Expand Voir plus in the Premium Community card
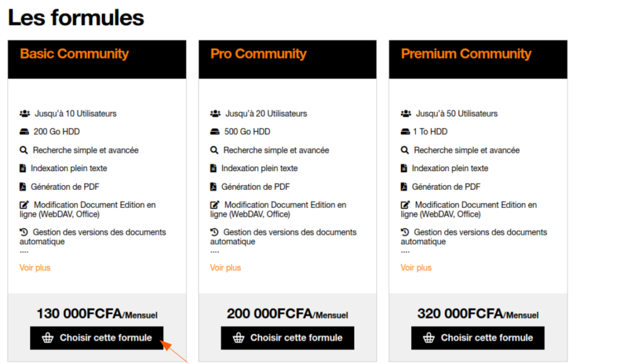This screenshot has width=620, height=364. tap(416, 268)
